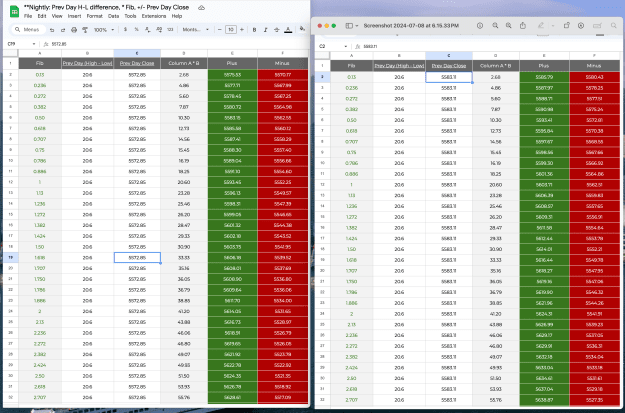Open the File menu
The image size is (625, 413).
[28, 16]
